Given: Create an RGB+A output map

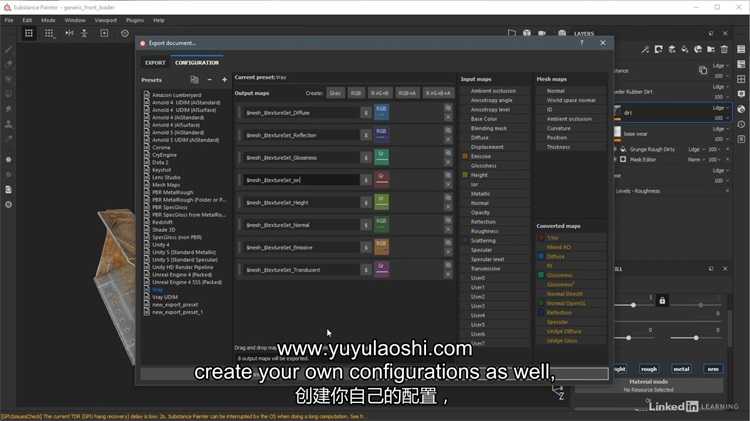Looking at the screenshot, I should 407,93.
